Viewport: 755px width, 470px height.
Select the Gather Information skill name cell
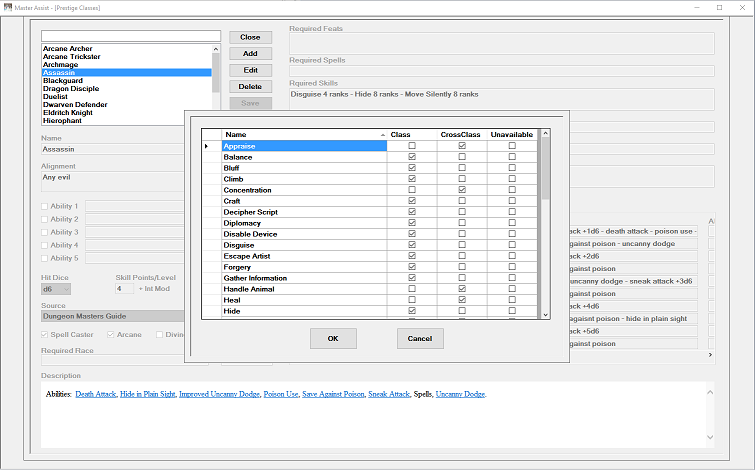tap(304, 278)
